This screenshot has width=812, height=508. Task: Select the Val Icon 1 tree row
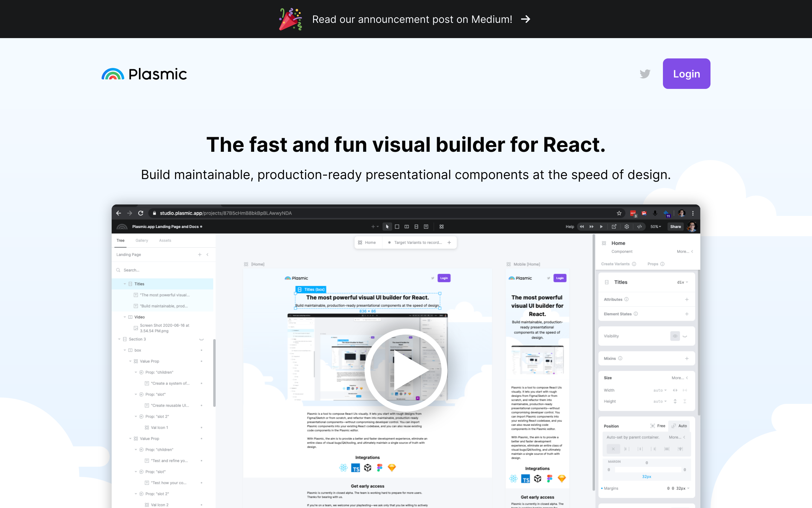click(162, 428)
